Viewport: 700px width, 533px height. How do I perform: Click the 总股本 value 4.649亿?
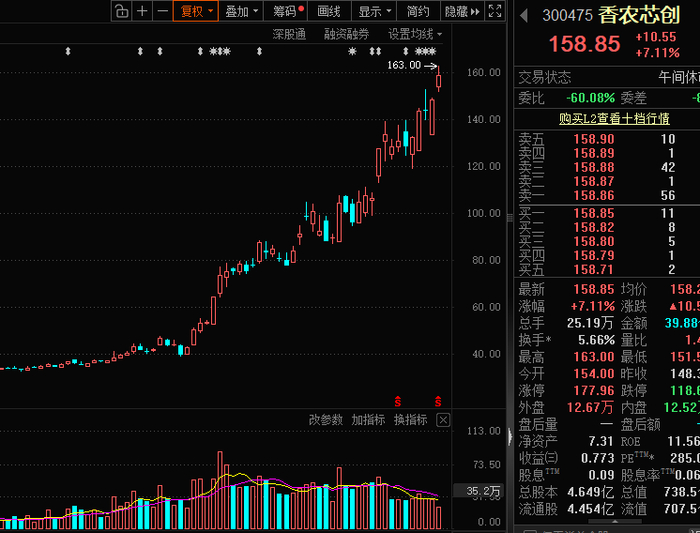[590, 492]
